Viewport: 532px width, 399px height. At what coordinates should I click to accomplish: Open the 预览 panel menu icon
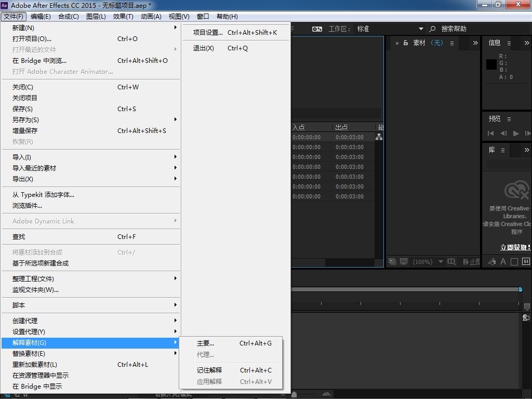point(509,119)
